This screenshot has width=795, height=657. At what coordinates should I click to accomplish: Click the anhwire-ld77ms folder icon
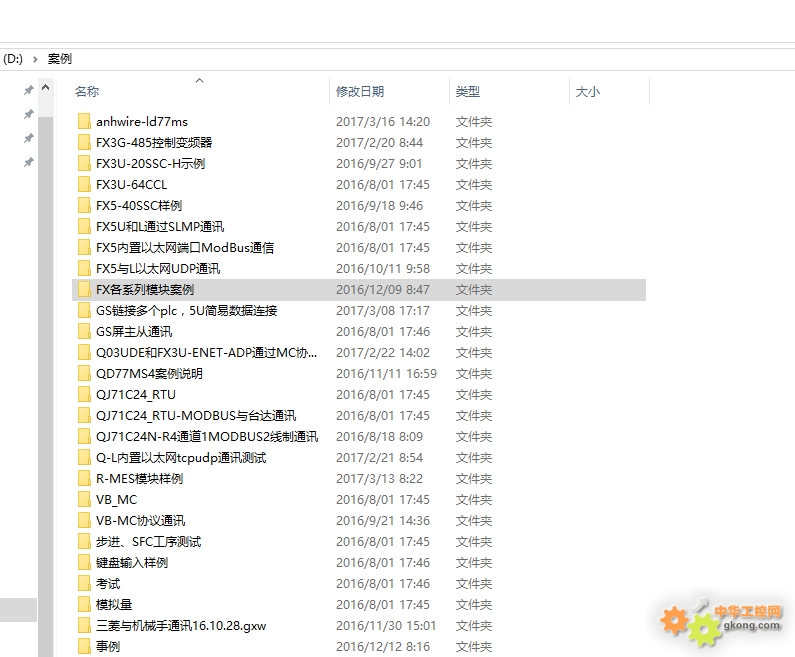(84, 122)
